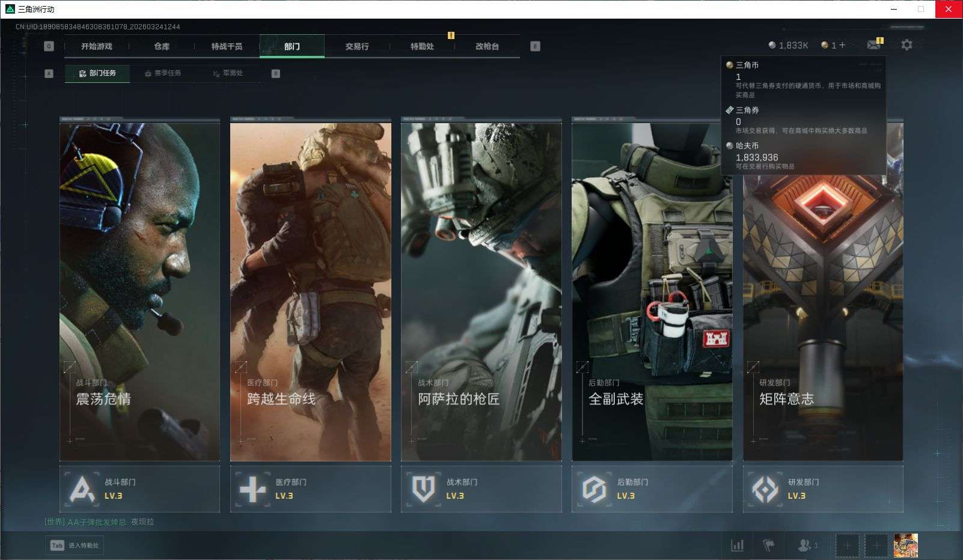Screen dimensions: 963x560
Task: Click the player avatar in bottom bar
Action: coord(906,546)
